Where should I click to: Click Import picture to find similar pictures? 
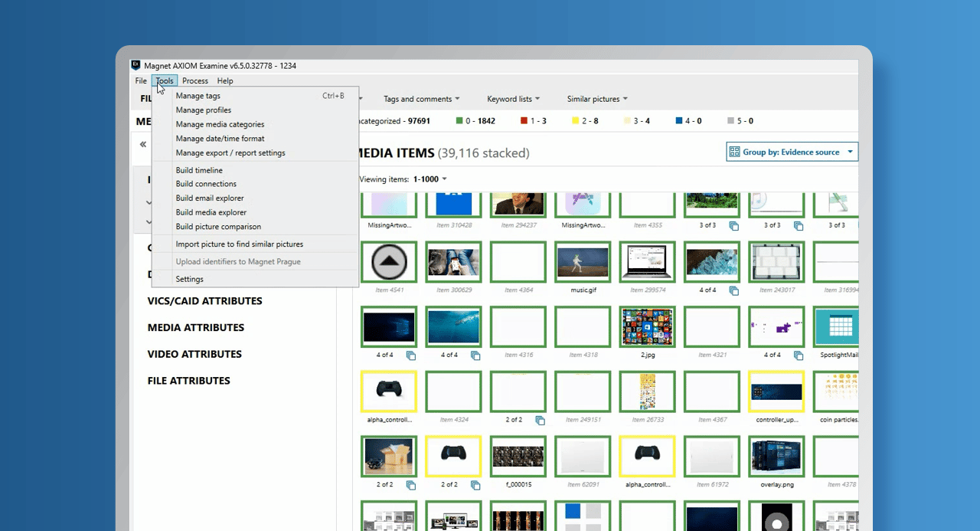tap(239, 244)
